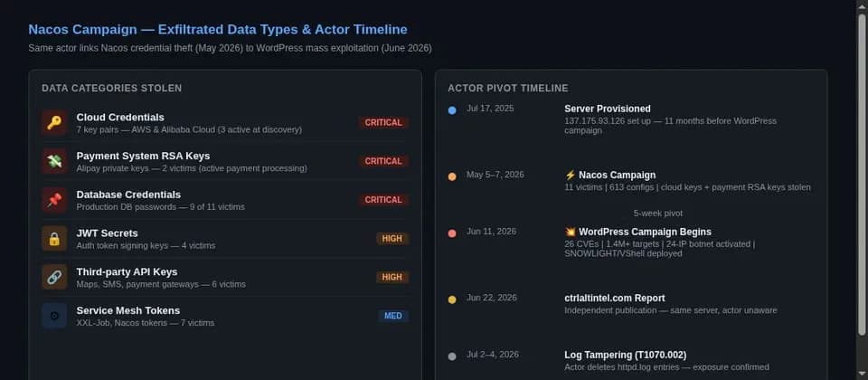Click the gear icon for Service Mesh Tokens
Viewport: 868px width, 380px height.
tap(54, 316)
